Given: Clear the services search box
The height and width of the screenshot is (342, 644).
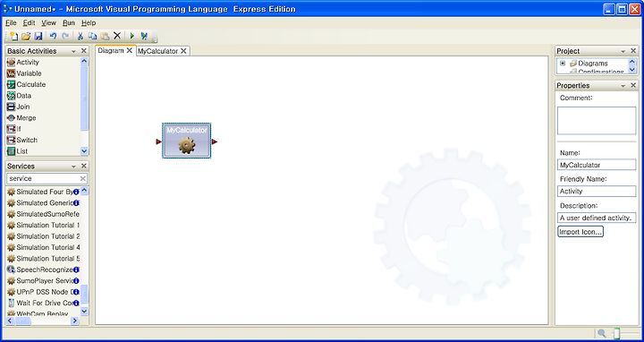Looking at the screenshot, I should click(x=82, y=179).
